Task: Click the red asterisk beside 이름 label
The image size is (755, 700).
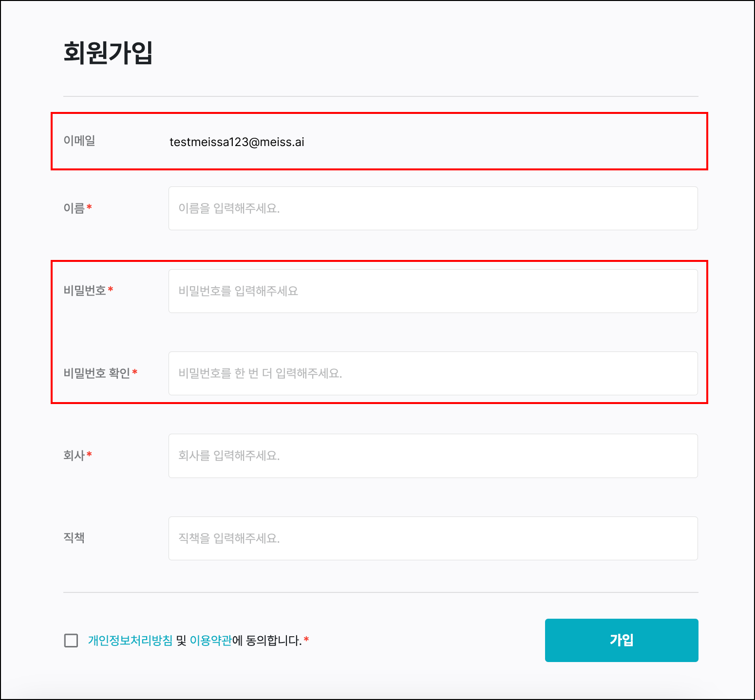Action: [89, 207]
